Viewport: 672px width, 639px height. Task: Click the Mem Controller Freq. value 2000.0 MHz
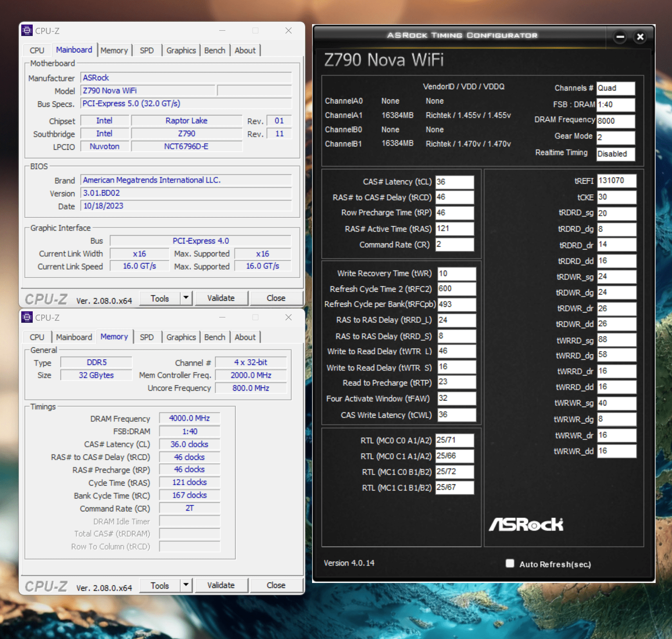tap(251, 375)
